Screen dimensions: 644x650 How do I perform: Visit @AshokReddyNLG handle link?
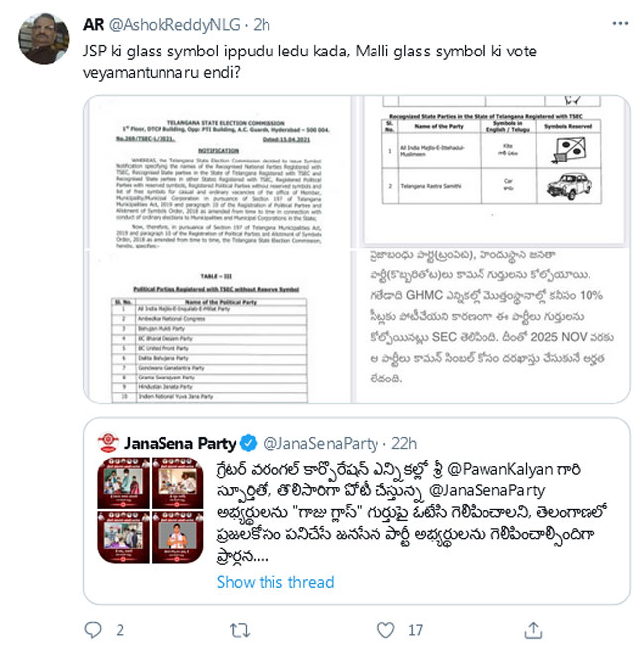pyautogui.click(x=174, y=25)
